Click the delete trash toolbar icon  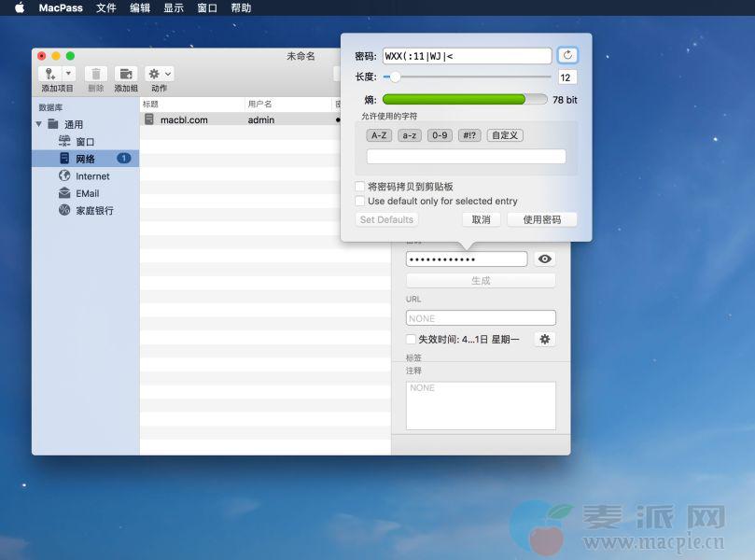tap(96, 74)
